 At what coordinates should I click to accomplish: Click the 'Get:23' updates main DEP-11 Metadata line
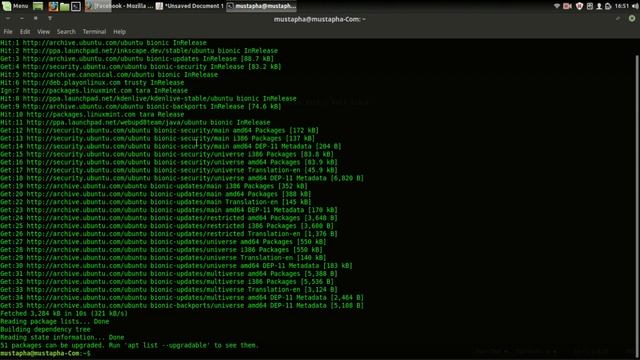pyautogui.click(x=169, y=210)
